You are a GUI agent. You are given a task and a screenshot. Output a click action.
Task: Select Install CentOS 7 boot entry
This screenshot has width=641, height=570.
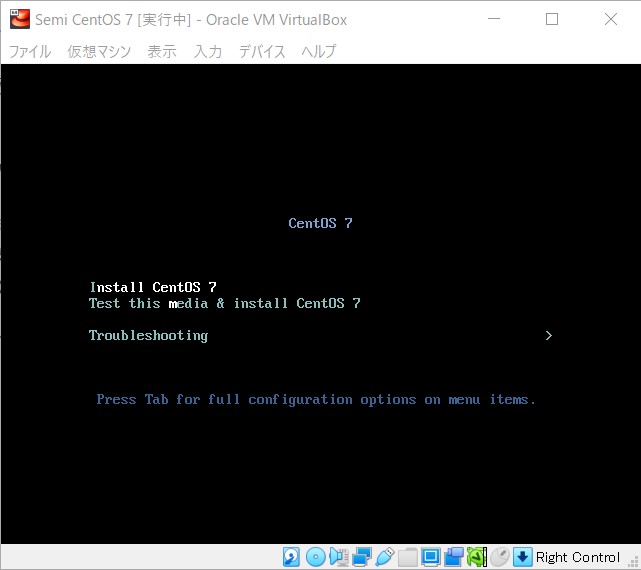153,287
